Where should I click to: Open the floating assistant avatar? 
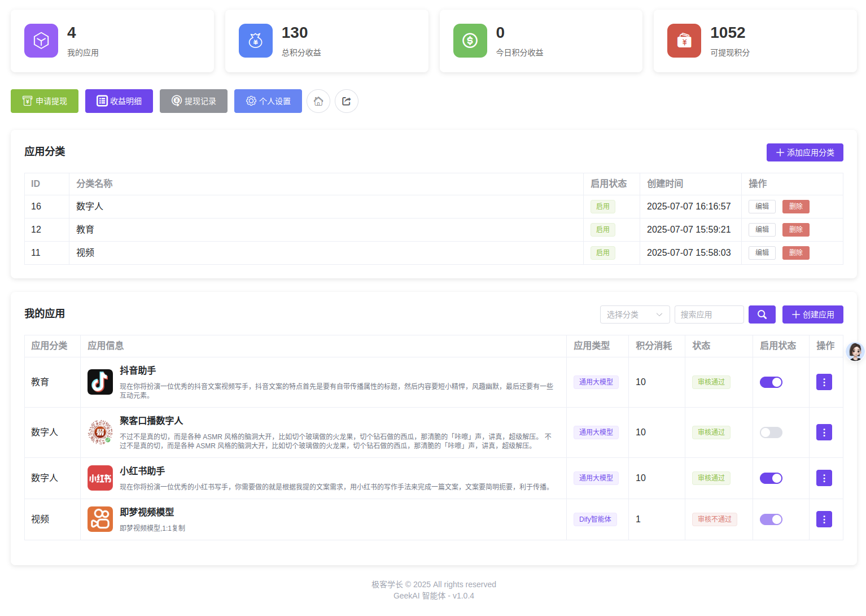click(x=855, y=352)
